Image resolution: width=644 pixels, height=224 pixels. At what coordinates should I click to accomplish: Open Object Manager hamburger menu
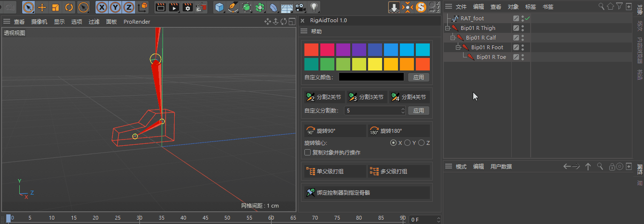pyautogui.click(x=449, y=7)
